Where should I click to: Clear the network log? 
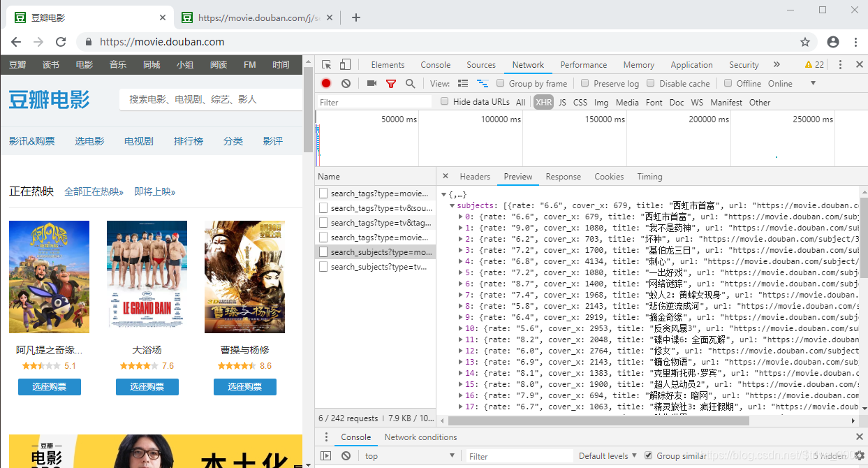point(346,83)
